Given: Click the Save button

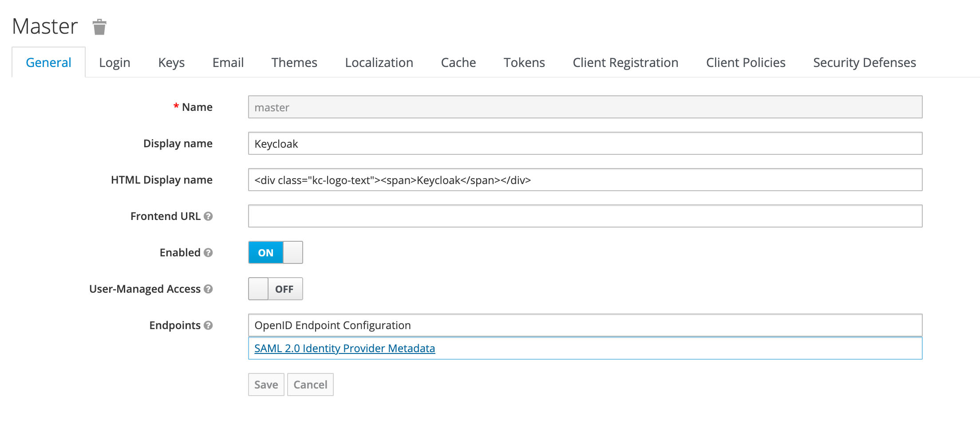Looking at the screenshot, I should click(266, 385).
